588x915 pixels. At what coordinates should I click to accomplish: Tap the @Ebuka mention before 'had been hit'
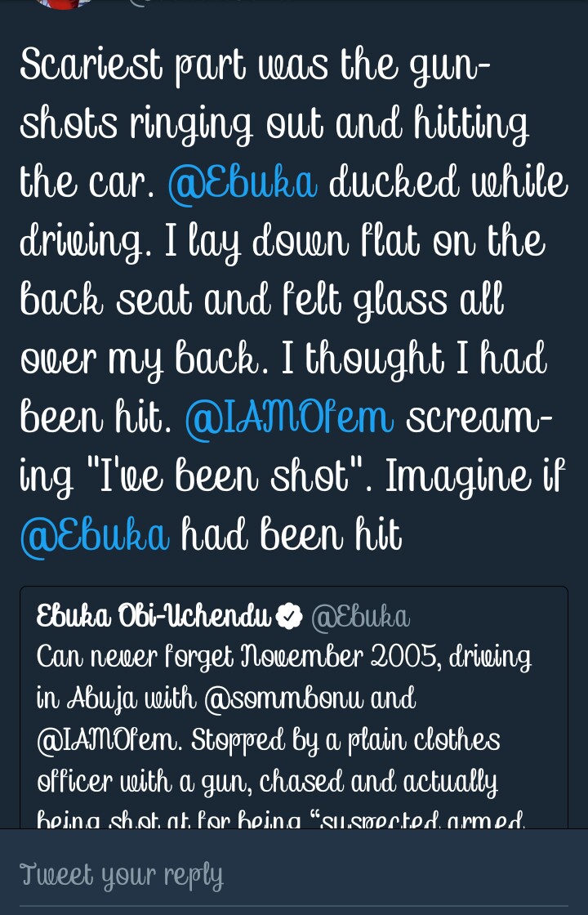click(94, 536)
